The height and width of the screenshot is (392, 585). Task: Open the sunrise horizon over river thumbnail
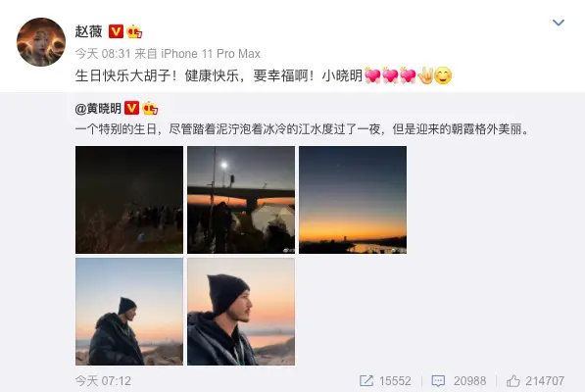pos(353,200)
